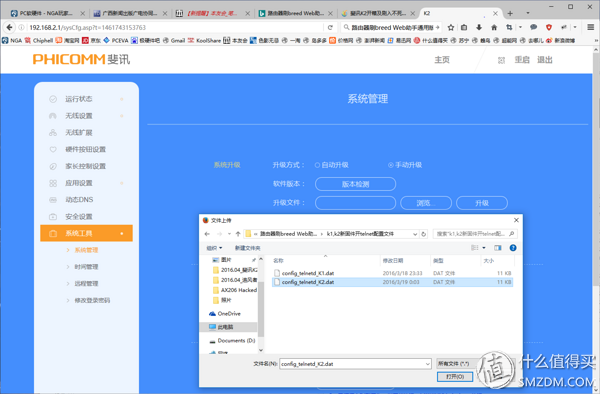Click the 主页 link in the header
The width and height of the screenshot is (600, 394).
(x=442, y=60)
